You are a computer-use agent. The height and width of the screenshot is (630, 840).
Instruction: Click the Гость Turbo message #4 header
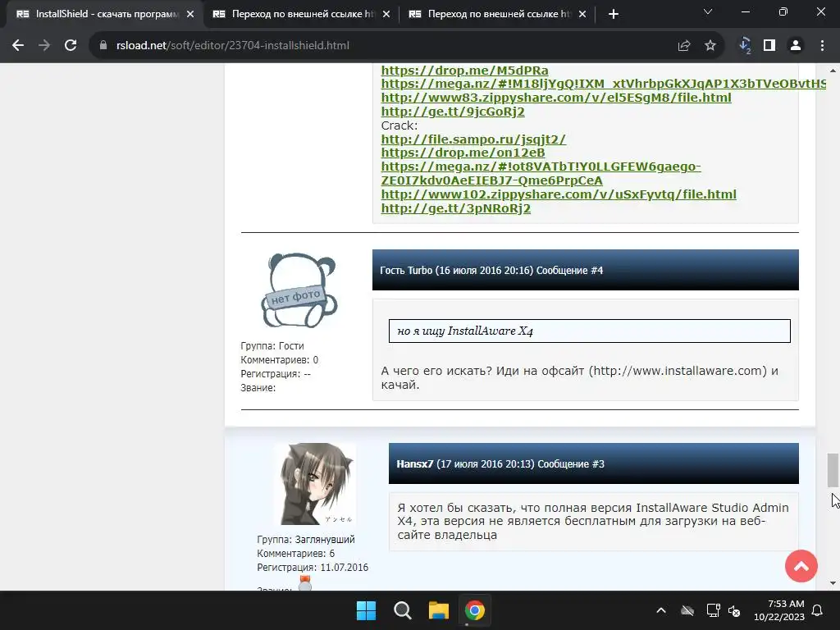coord(586,270)
